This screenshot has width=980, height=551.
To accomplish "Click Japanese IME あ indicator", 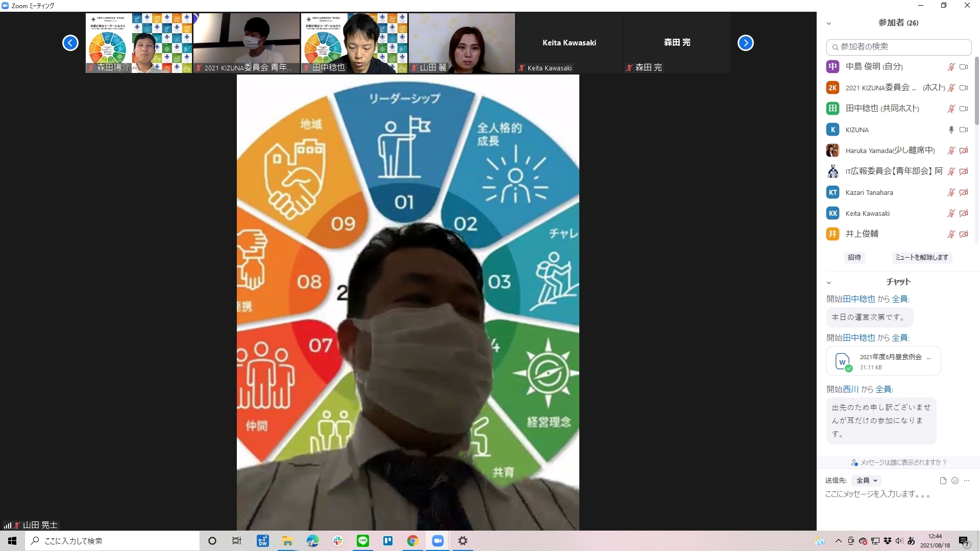I will pos(912,541).
